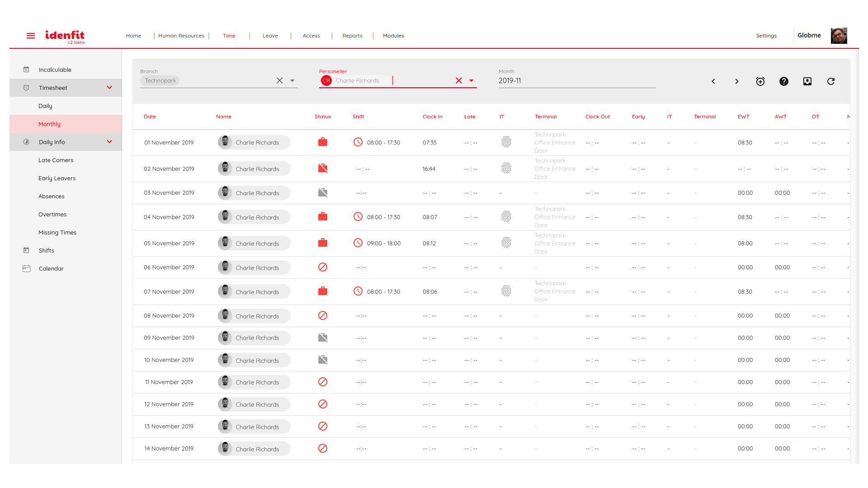Open the hamburger menu icon
The width and height of the screenshot is (868, 488).
point(31,36)
